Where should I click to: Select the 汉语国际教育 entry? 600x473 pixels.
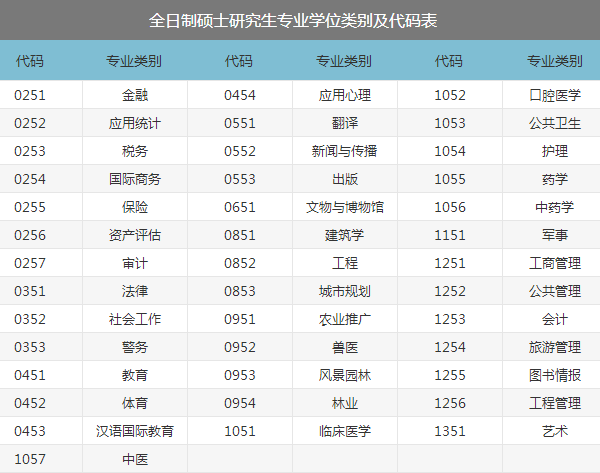point(134,432)
